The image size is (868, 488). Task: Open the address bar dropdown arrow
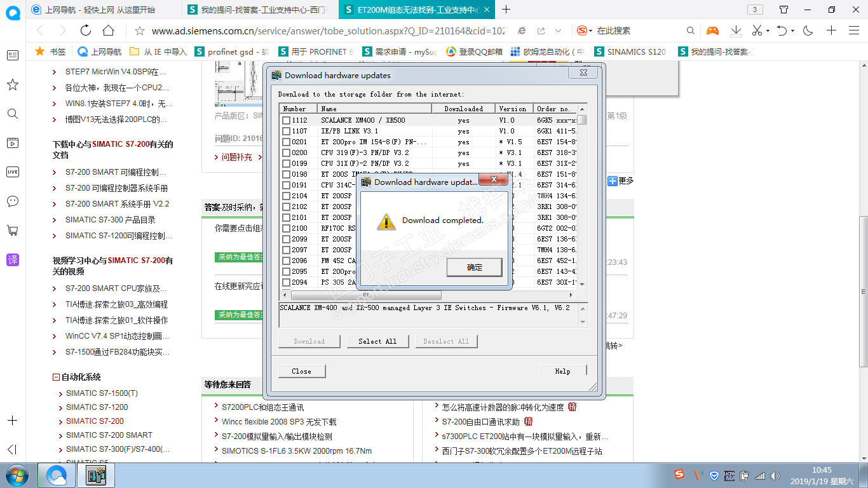[558, 30]
